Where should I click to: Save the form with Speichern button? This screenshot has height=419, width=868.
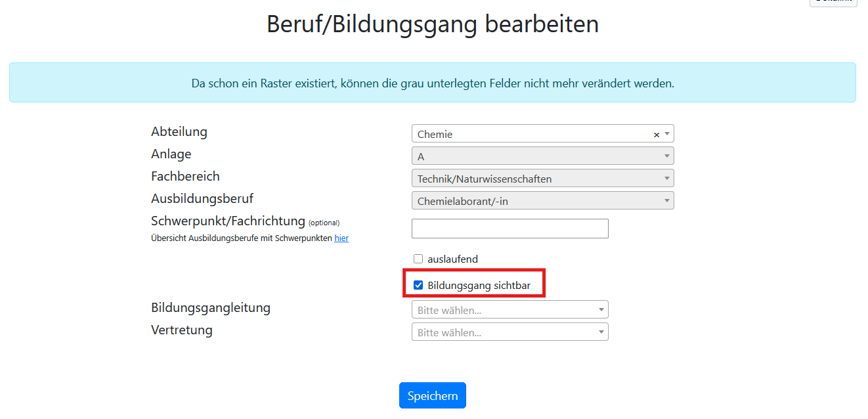tap(433, 396)
